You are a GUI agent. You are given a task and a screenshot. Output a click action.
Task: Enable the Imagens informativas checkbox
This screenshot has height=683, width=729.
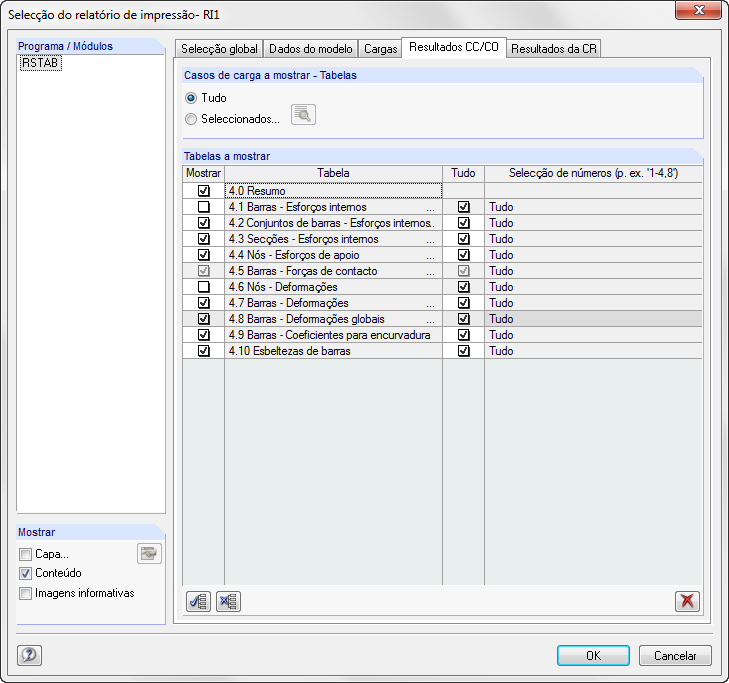pyautogui.click(x=26, y=593)
